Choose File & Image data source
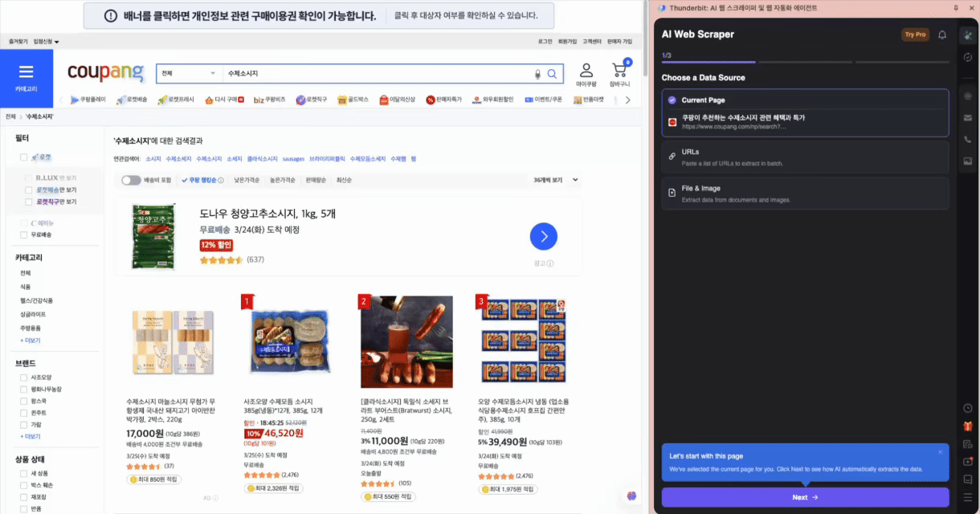Screen dimensions: 980x514 805,193
